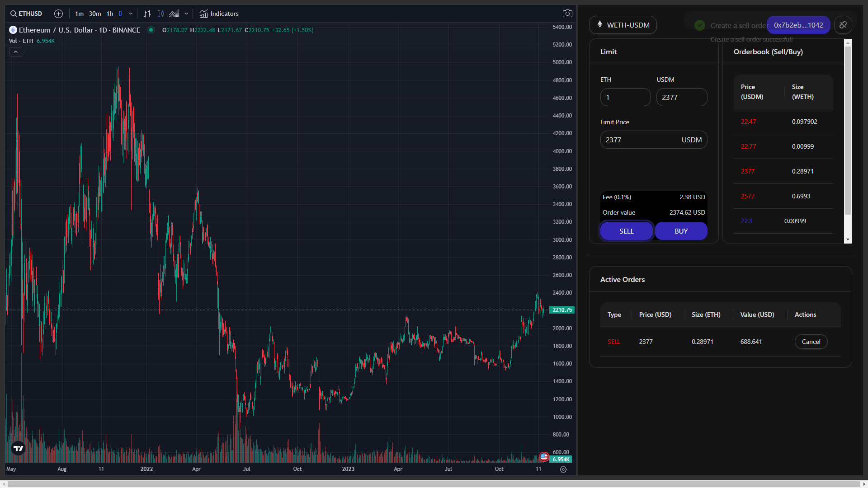Expand the timeframe interval dropdown

click(x=131, y=14)
